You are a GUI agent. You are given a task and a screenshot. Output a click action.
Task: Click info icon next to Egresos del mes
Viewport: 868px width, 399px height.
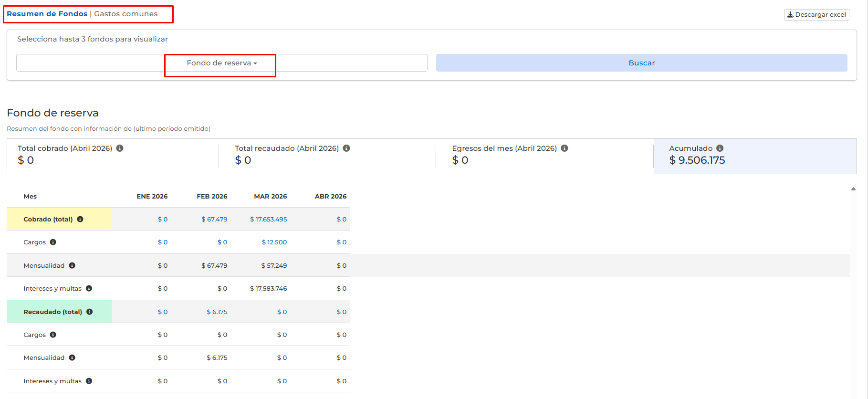[x=565, y=148]
